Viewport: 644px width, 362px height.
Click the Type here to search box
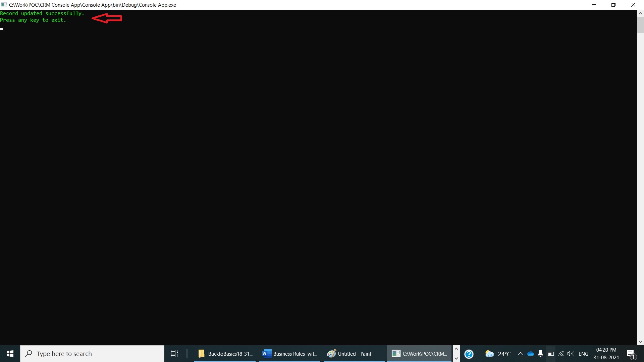pyautogui.click(x=92, y=354)
